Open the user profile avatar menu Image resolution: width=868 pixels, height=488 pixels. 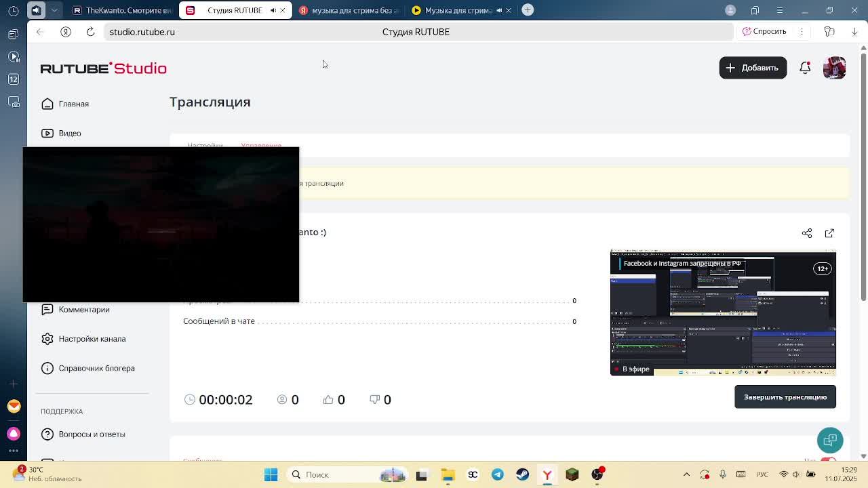coord(834,68)
